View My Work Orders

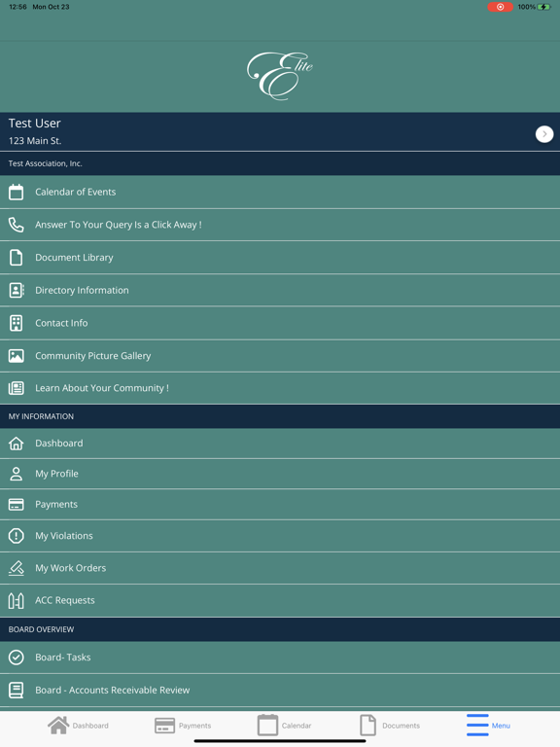[280, 568]
